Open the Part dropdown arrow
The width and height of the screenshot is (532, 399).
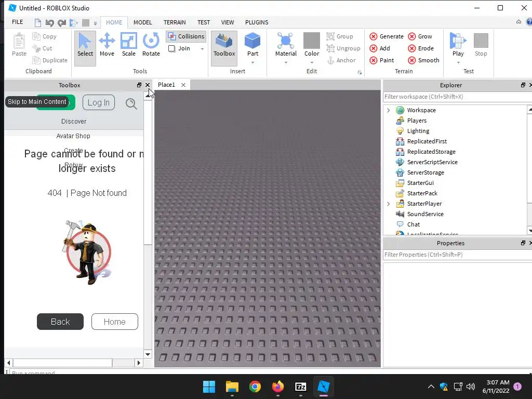click(x=252, y=62)
